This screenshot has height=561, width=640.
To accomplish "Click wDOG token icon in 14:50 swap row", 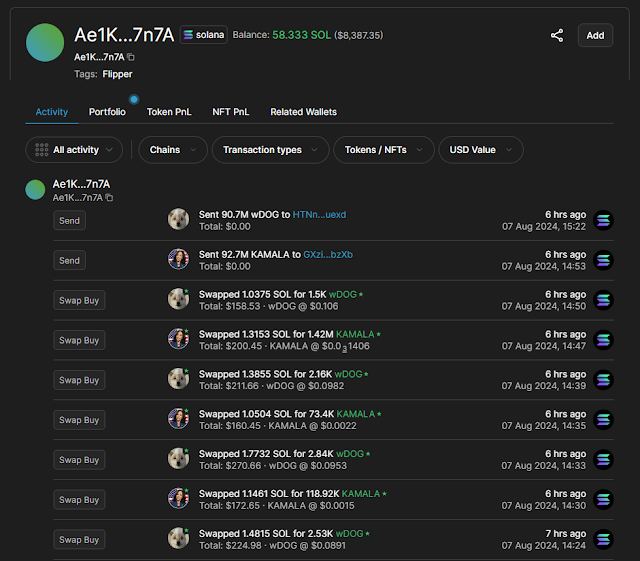I will tap(178, 299).
